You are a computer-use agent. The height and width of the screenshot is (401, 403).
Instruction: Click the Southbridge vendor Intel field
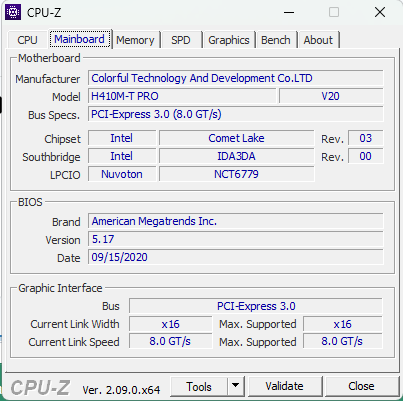coord(122,156)
